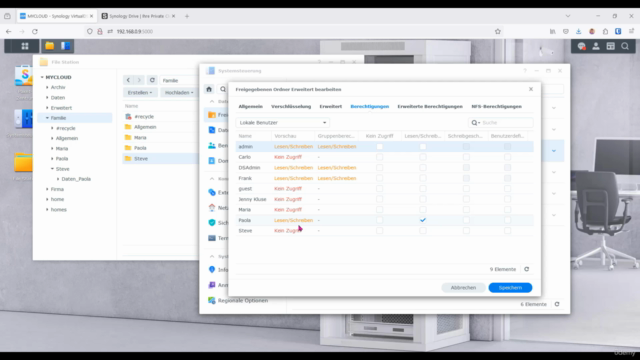Click the Speichern button

point(510,288)
